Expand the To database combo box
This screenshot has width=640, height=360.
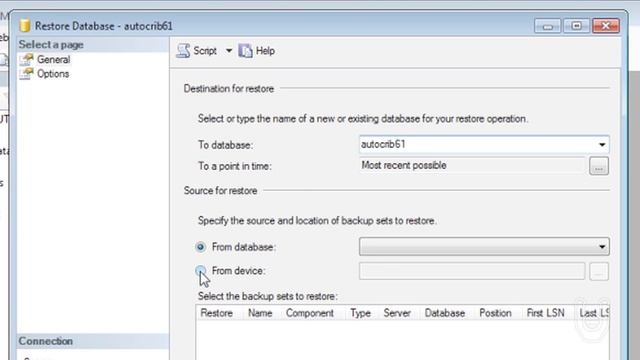(x=602, y=144)
